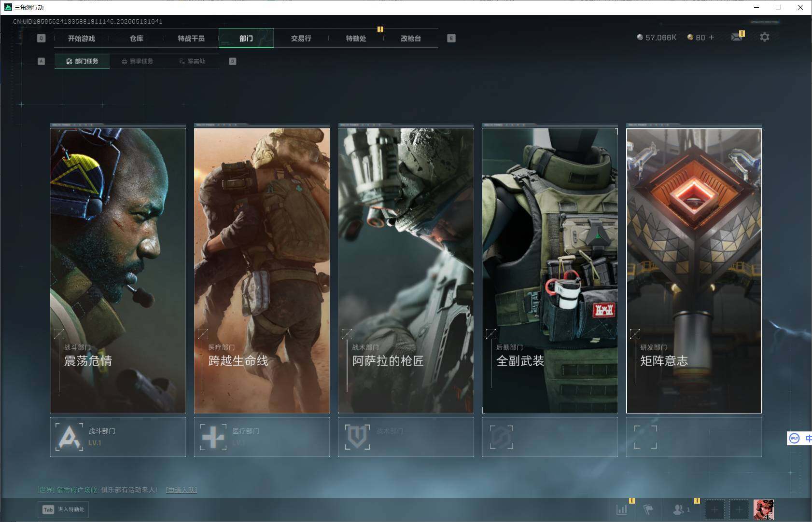Open the 全副武装 mission card
Viewport: 812px width, 522px height.
(550, 270)
